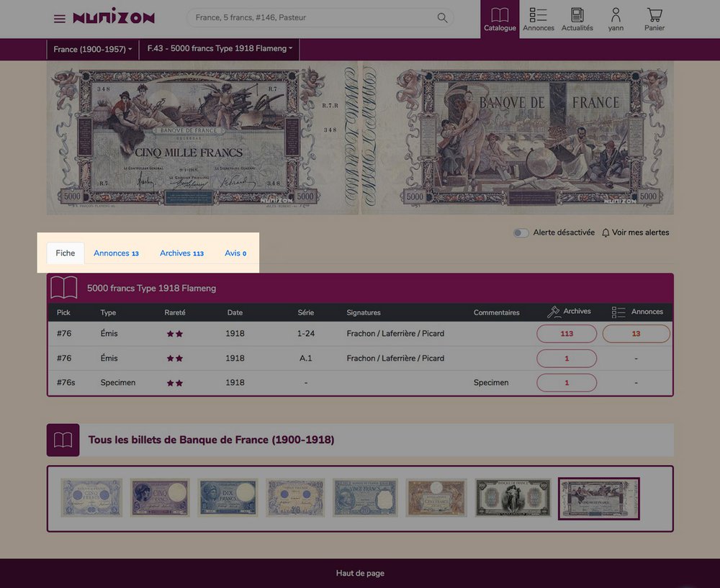Screen dimensions: 720x588
Task: Select the highlighted 5000 francs Flameng thumbnail
Action: click(x=599, y=499)
